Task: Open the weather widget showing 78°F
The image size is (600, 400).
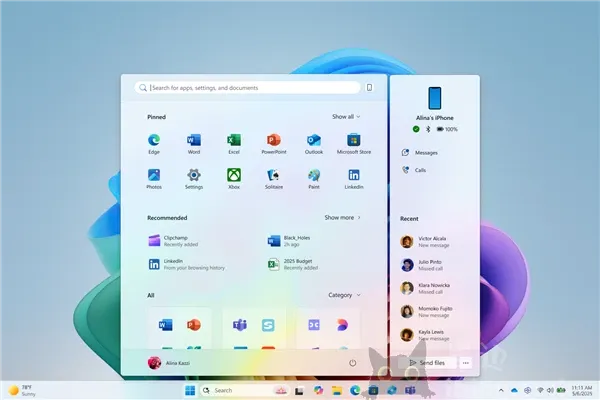Action: [x=22, y=390]
